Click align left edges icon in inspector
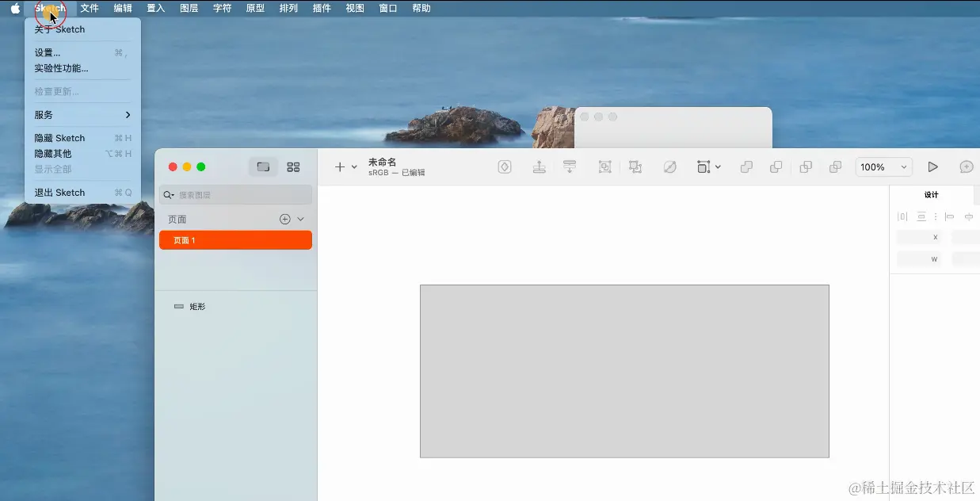 [x=949, y=216]
